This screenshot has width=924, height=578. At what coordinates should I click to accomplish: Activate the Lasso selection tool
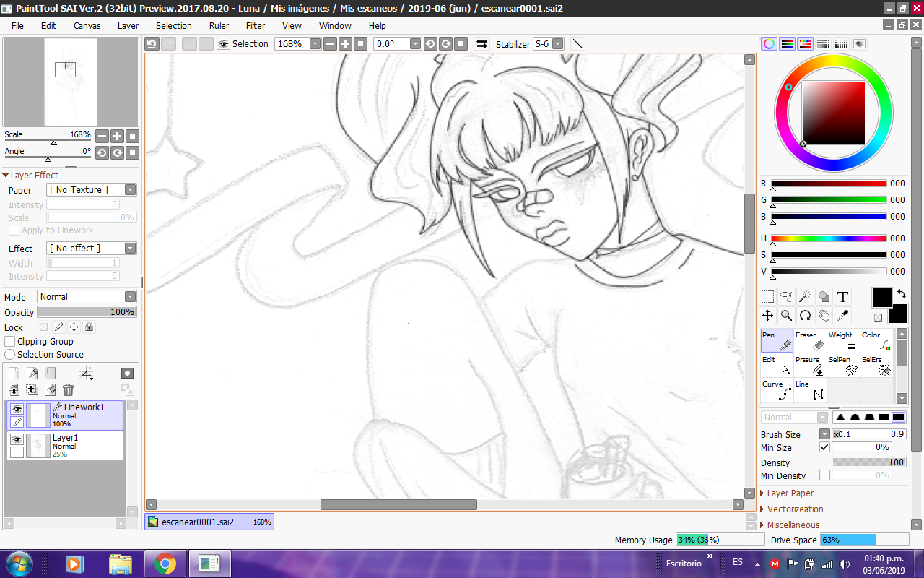pos(787,297)
